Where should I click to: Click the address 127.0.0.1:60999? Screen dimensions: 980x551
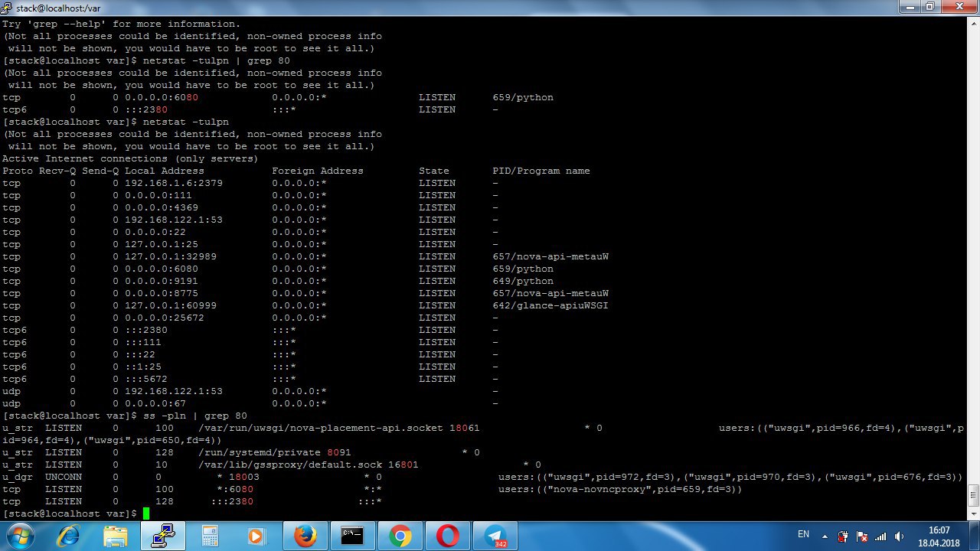(171, 306)
